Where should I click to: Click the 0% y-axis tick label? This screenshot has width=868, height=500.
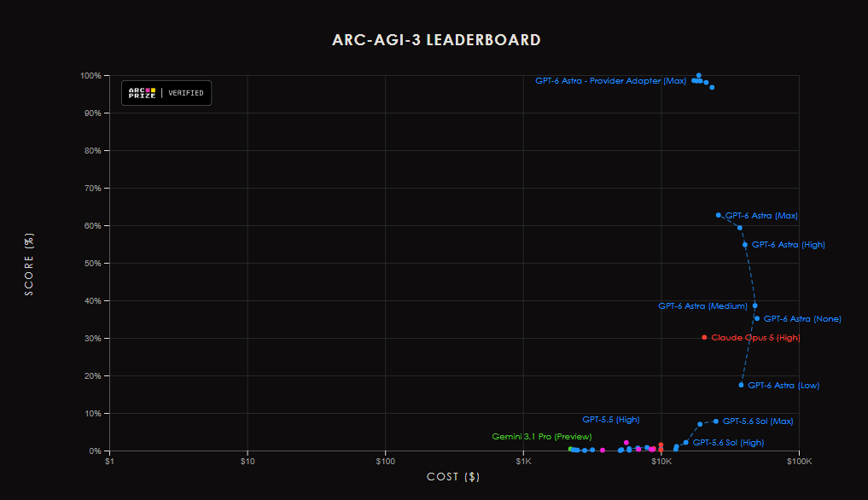click(x=95, y=451)
